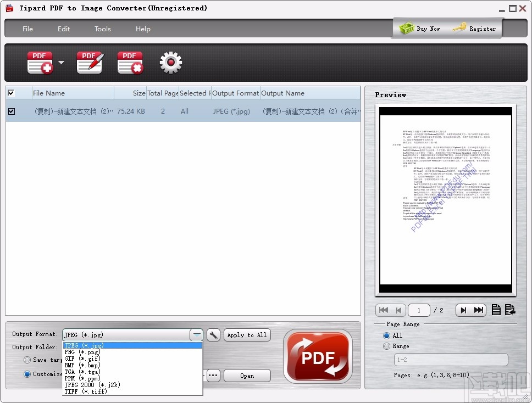Select PNG (*.png) in format list
The width and height of the screenshot is (532, 403).
point(82,352)
